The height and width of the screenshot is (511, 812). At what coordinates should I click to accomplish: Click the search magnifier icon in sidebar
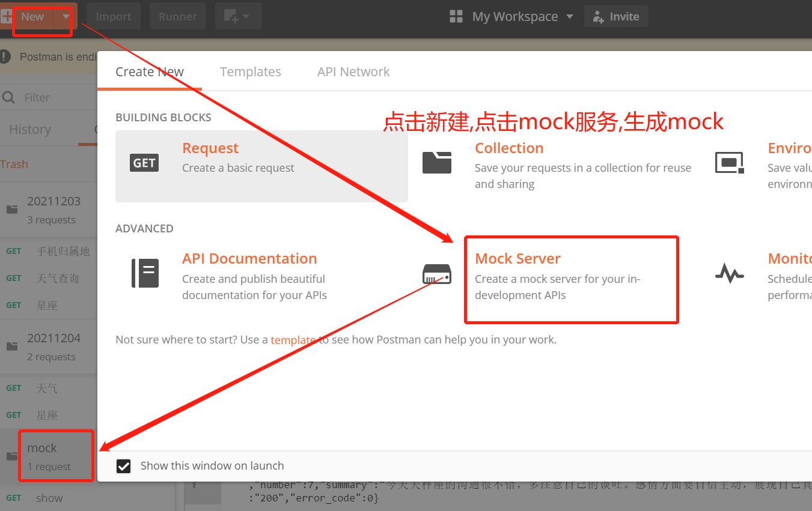8,98
